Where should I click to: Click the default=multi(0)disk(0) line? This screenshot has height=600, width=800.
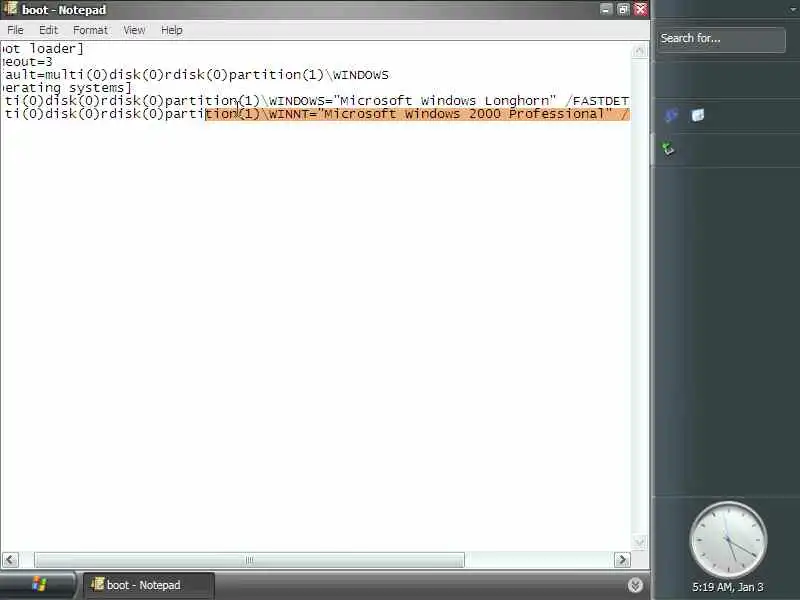pos(195,75)
